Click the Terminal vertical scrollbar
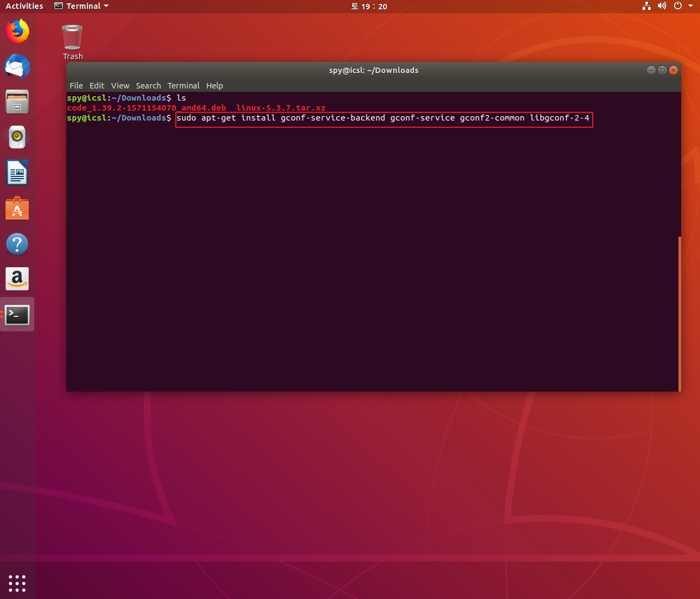This screenshot has height=599, width=700. (x=680, y=314)
